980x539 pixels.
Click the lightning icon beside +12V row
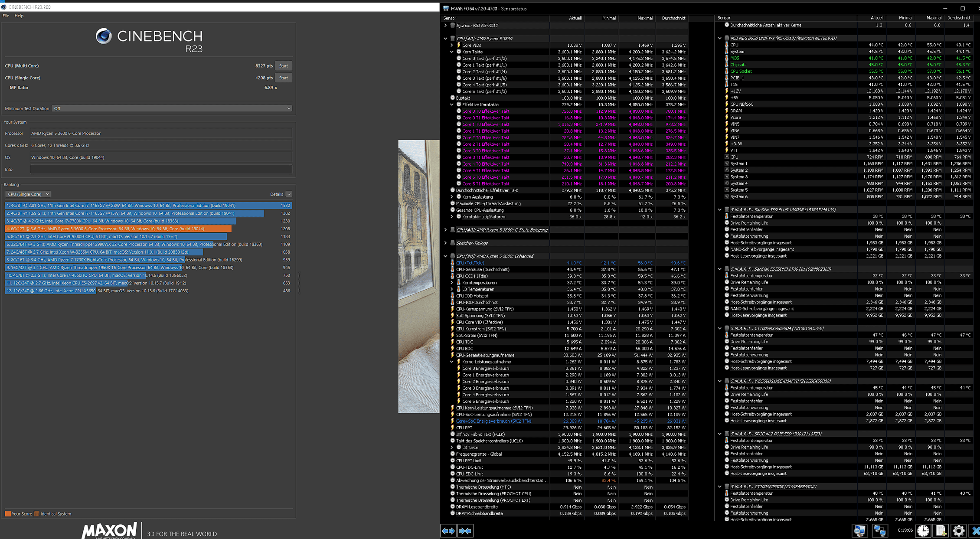(727, 91)
